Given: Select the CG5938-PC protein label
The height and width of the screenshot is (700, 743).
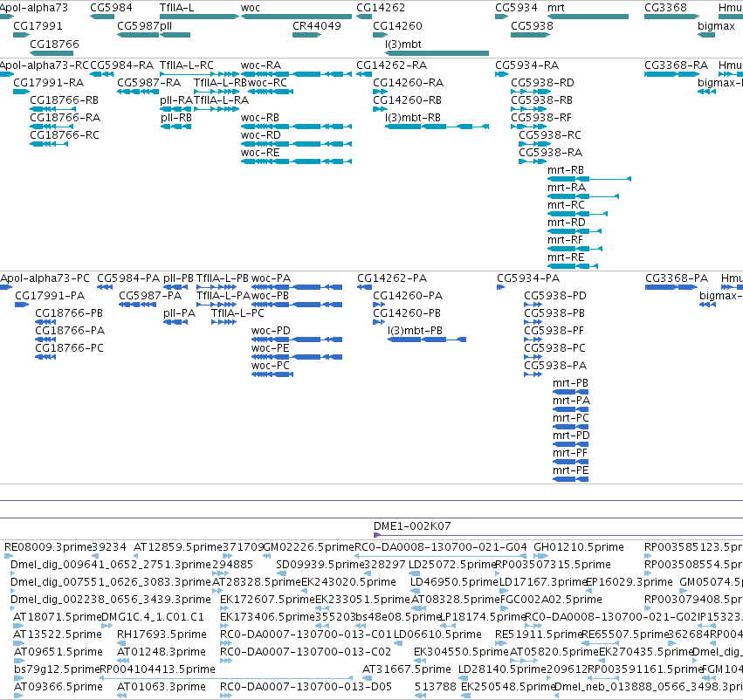Looking at the screenshot, I should 554,348.
